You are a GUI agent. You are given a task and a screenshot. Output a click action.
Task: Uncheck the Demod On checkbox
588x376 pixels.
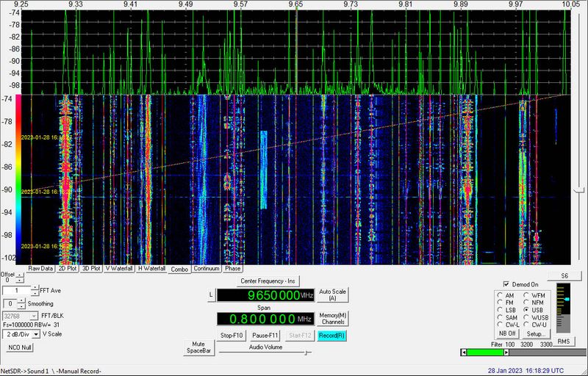pos(506,285)
